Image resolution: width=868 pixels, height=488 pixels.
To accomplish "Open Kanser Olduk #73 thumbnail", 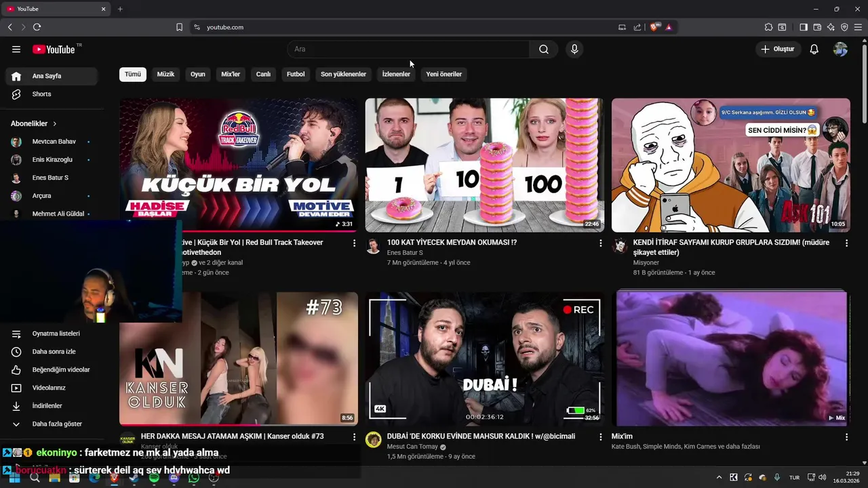I will [239, 359].
